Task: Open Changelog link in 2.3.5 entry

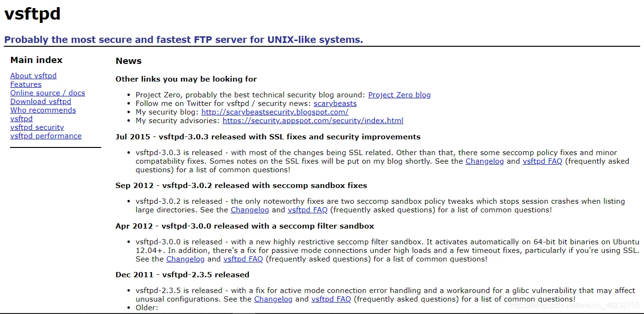Action: tap(273, 299)
